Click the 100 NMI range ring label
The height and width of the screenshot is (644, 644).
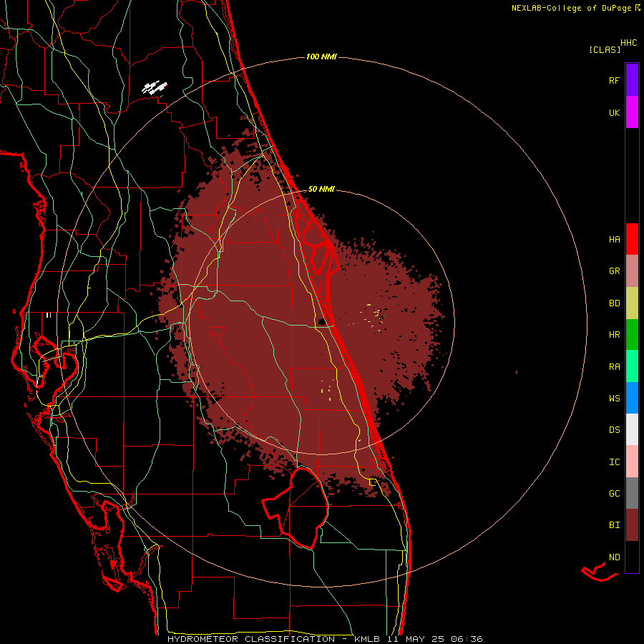click(x=321, y=57)
